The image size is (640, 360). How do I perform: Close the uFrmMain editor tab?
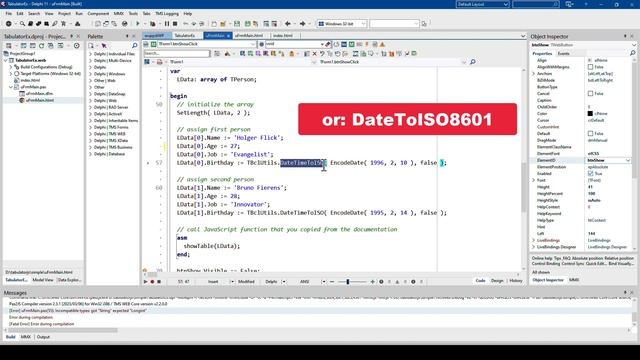point(228,36)
